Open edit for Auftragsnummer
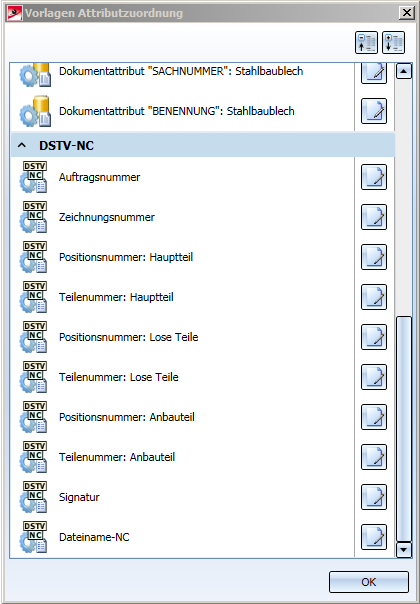 pos(374,177)
